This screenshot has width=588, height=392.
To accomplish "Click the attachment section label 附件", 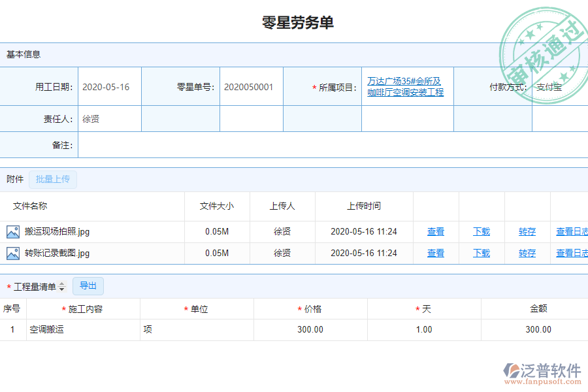I will point(14,179).
